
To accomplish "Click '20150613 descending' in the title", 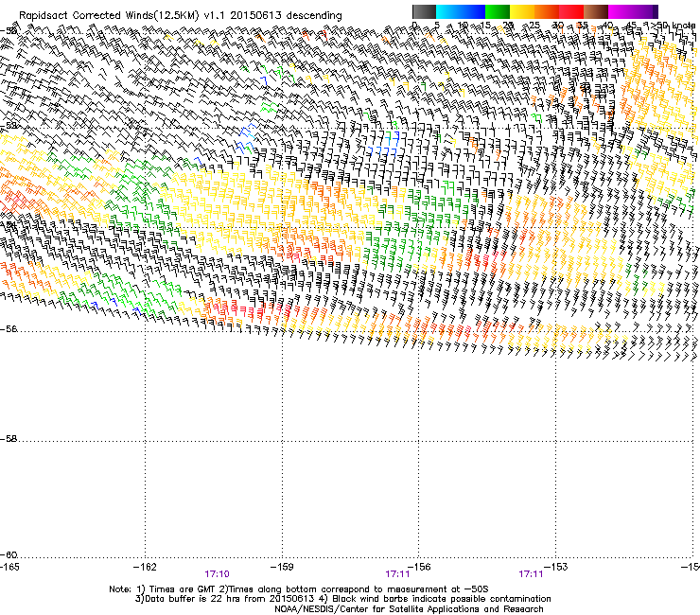I will point(286,15).
